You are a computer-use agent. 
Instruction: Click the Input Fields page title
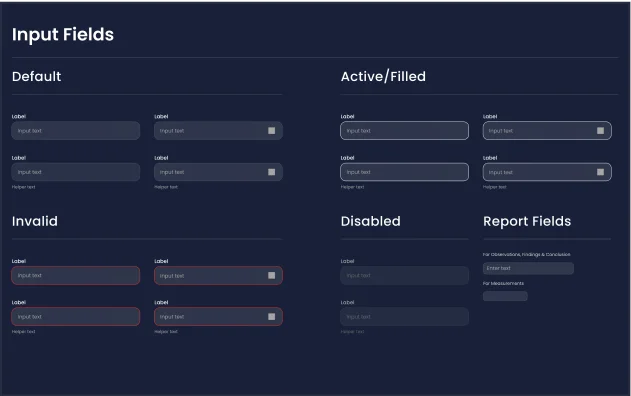click(x=63, y=35)
